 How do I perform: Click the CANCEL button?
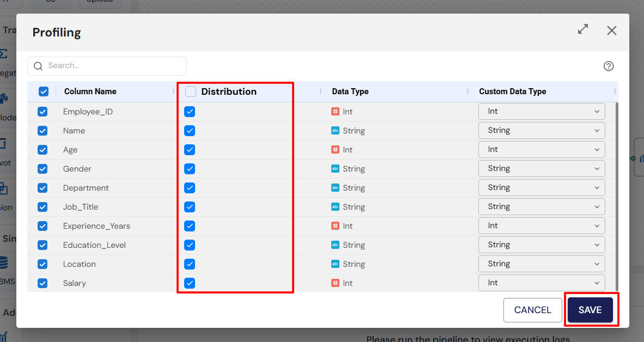coord(532,310)
